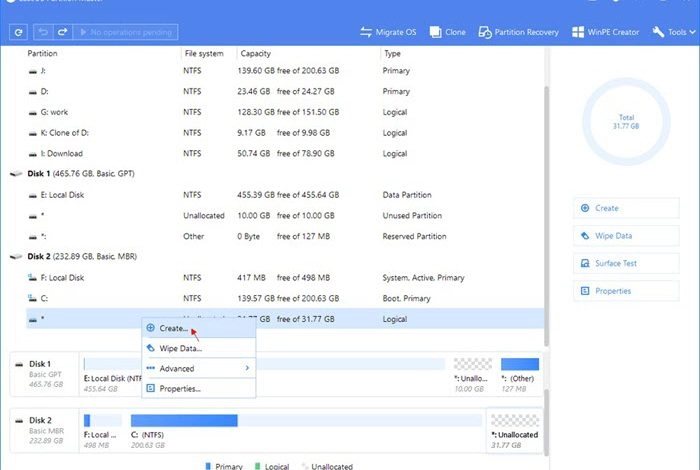Click the File system column header
Screen dimensions: 700x470
point(204,53)
